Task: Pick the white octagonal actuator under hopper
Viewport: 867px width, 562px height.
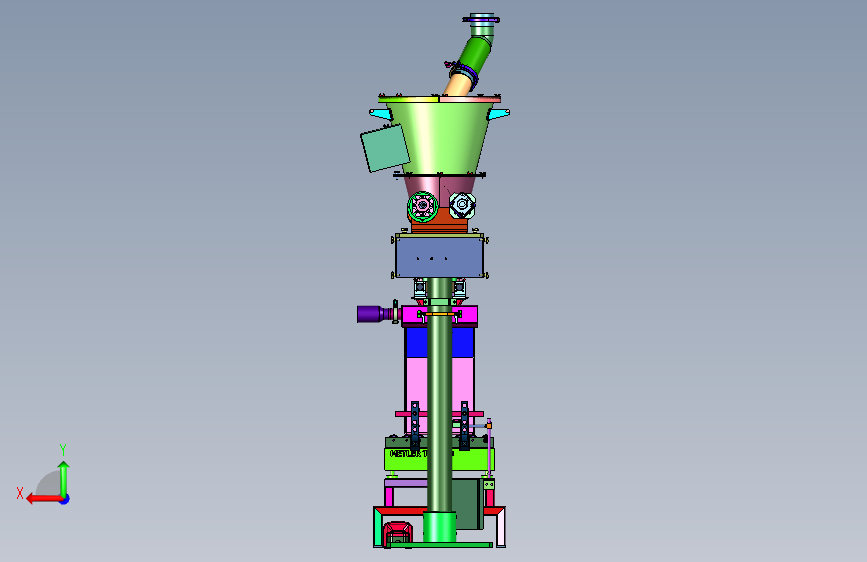Action: [x=462, y=205]
